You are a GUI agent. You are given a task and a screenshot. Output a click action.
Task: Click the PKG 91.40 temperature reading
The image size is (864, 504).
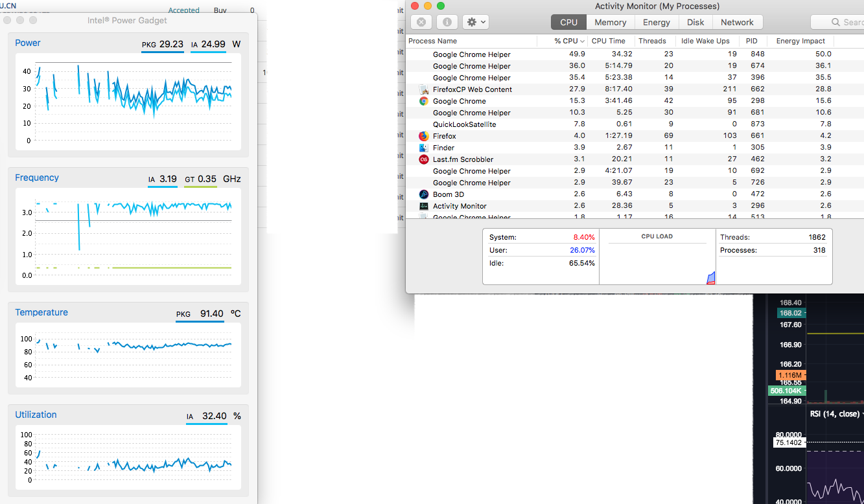pos(200,314)
